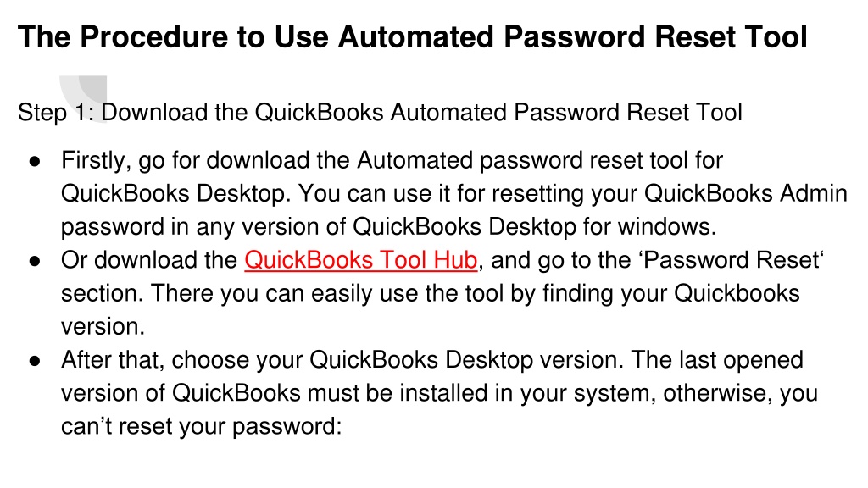Place cursor in "Automated Password Reset Tool" heading words
Viewport: 868px width, 488px height.
tap(572, 37)
